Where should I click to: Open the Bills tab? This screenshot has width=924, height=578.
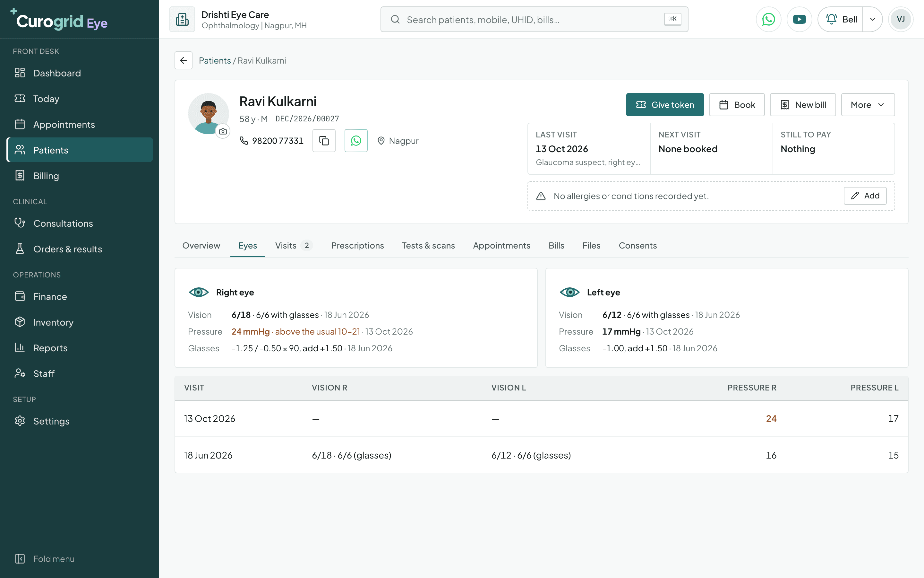coord(556,245)
